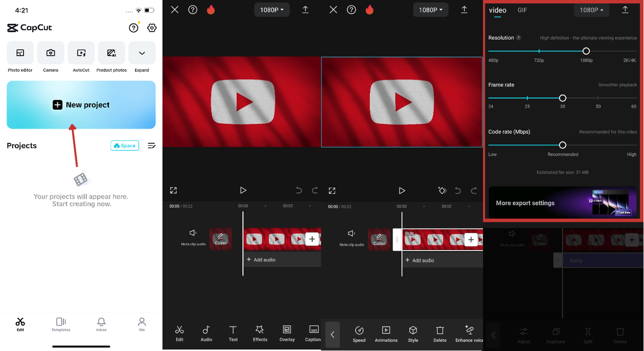This screenshot has width=644, height=351.
Task: Mute clip audio on the Speed toolbar screen
Action: [x=352, y=238]
